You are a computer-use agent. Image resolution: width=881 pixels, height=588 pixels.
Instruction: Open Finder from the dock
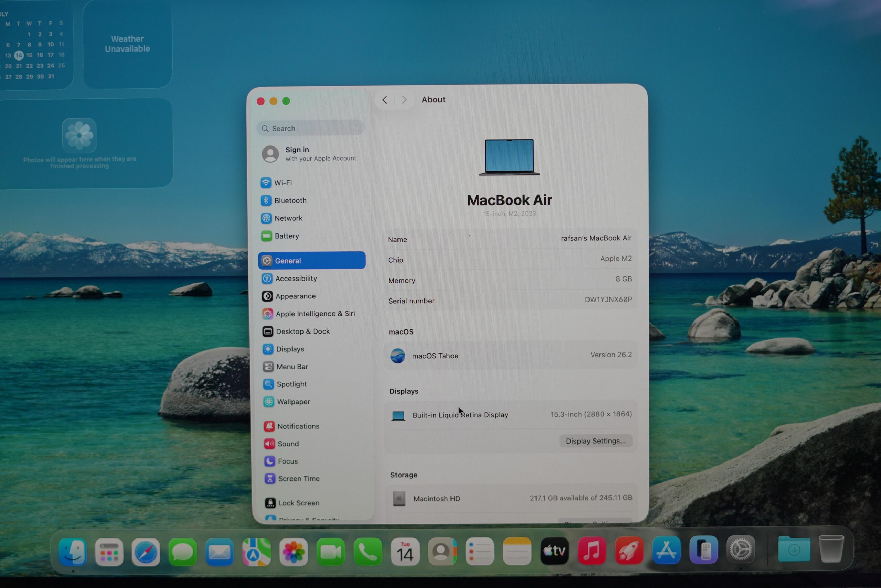point(73,552)
